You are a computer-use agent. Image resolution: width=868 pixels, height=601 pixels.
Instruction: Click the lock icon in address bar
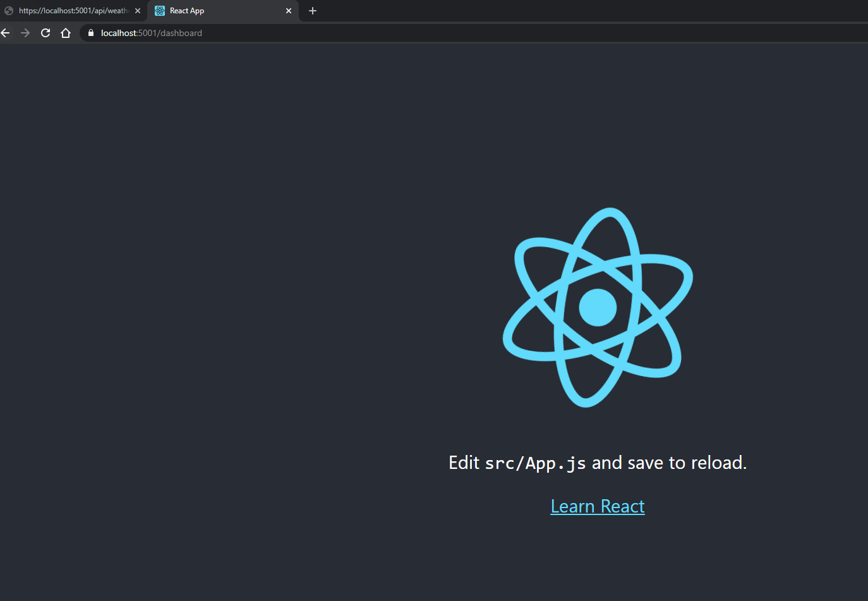point(90,33)
